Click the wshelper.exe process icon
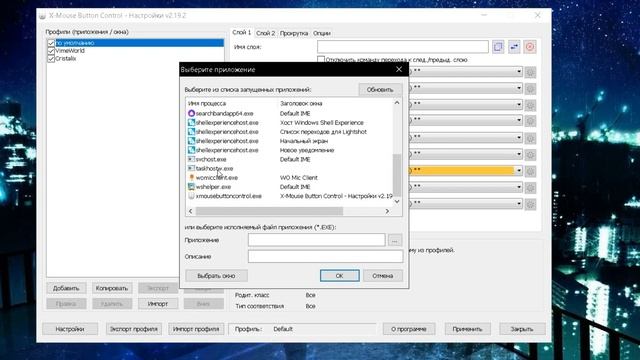The image size is (640, 360). 191,187
